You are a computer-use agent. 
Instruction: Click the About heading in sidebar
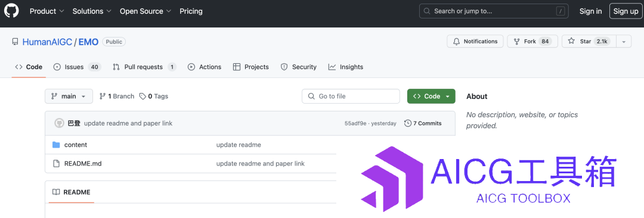(477, 96)
